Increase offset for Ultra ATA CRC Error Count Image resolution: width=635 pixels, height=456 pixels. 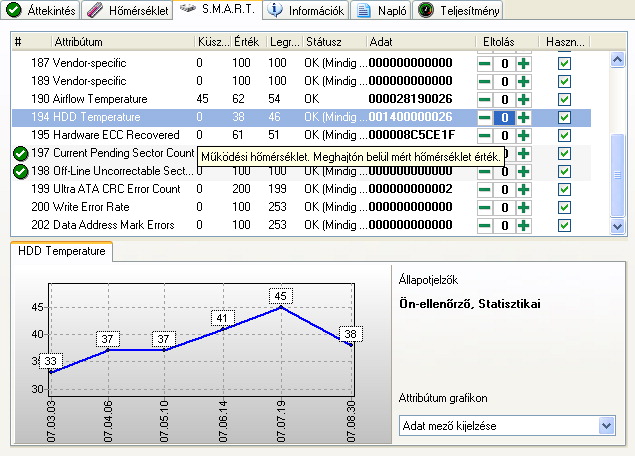pos(524,190)
